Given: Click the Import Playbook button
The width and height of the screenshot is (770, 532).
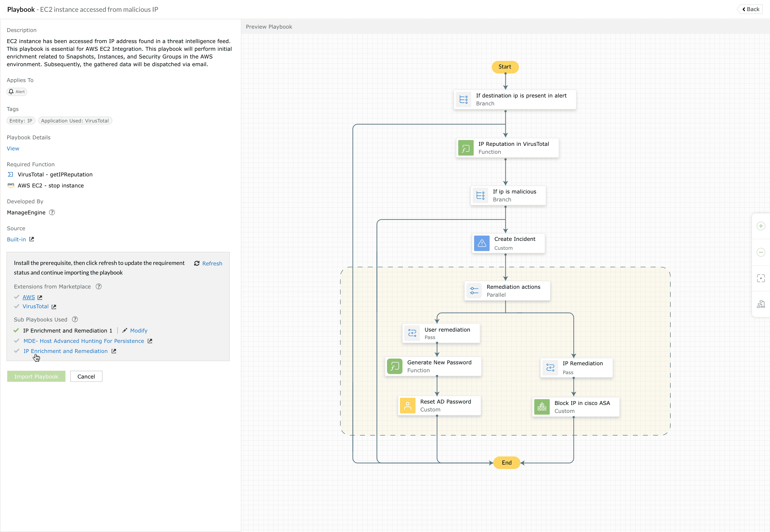Looking at the screenshot, I should point(36,376).
